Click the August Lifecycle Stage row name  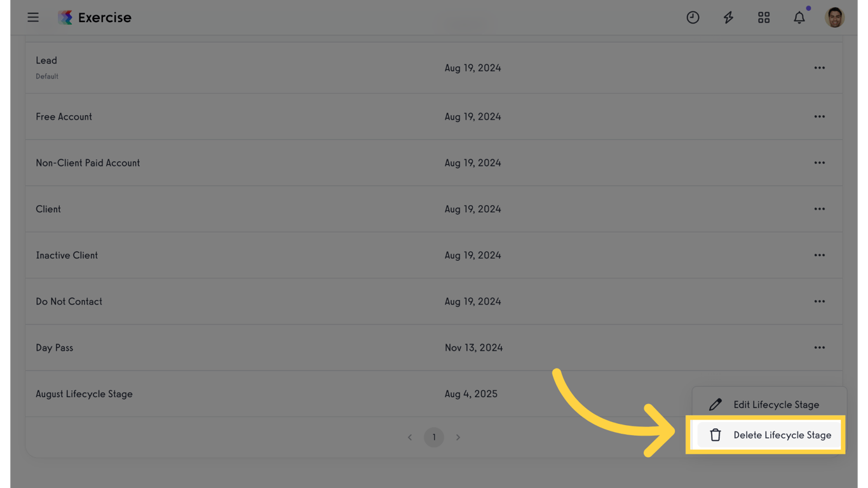84,394
